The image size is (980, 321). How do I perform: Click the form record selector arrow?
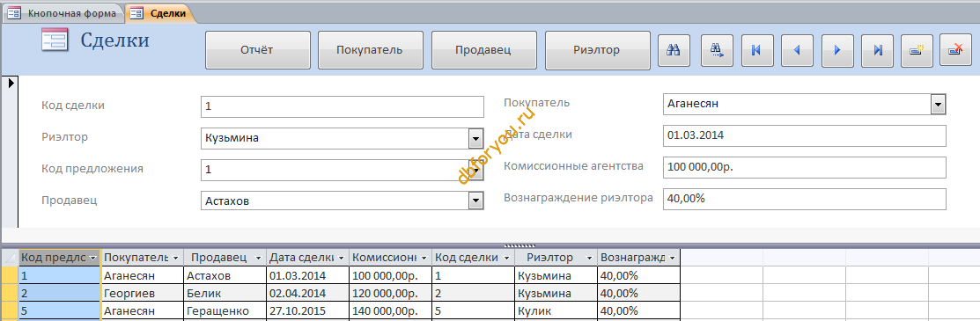click(11, 83)
